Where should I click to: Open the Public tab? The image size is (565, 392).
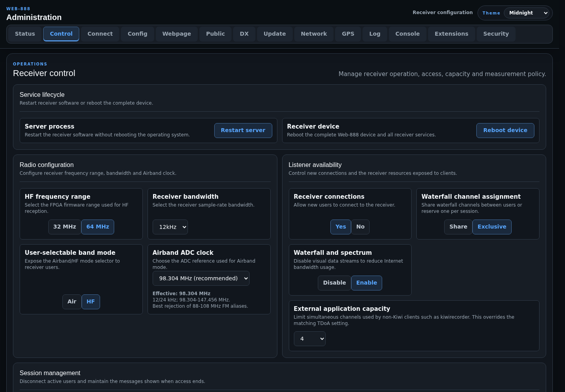215,34
